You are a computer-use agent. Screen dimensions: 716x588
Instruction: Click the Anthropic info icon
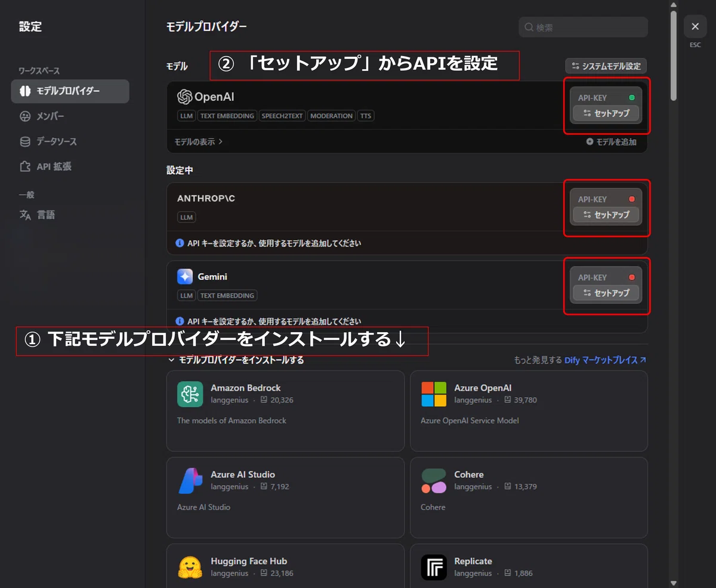pyautogui.click(x=180, y=243)
